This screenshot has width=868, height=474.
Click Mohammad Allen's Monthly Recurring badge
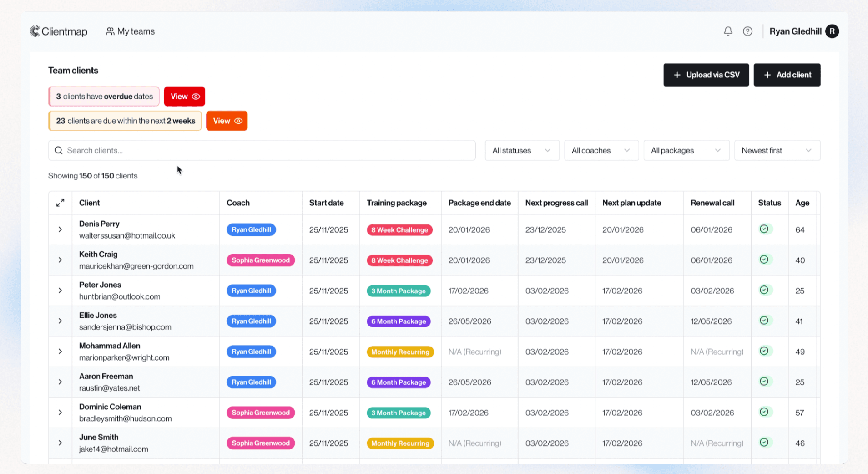400,352
